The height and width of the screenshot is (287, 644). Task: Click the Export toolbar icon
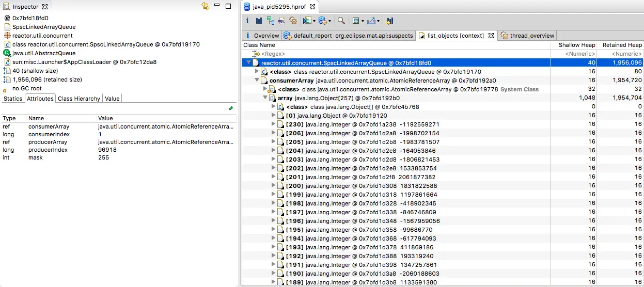pyautogui.click(x=370, y=21)
